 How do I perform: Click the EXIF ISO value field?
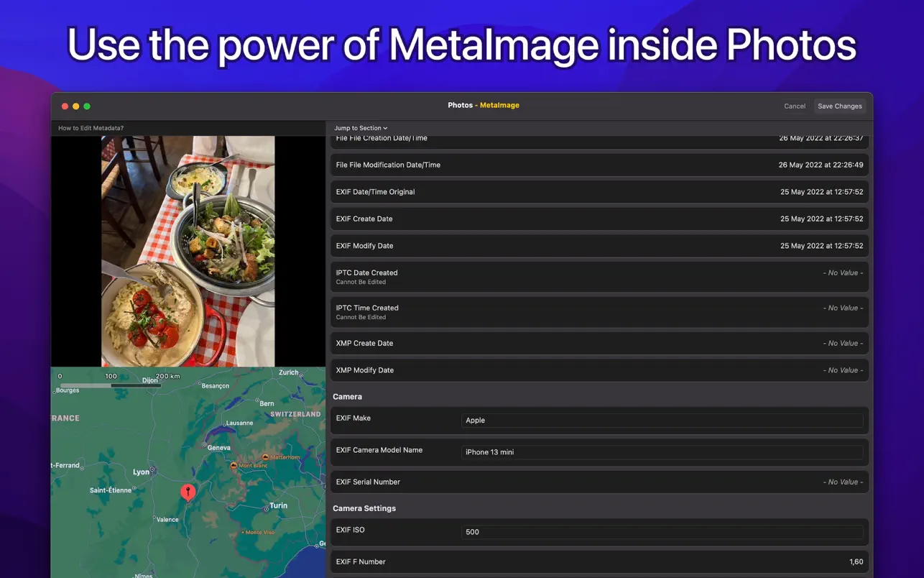661,532
